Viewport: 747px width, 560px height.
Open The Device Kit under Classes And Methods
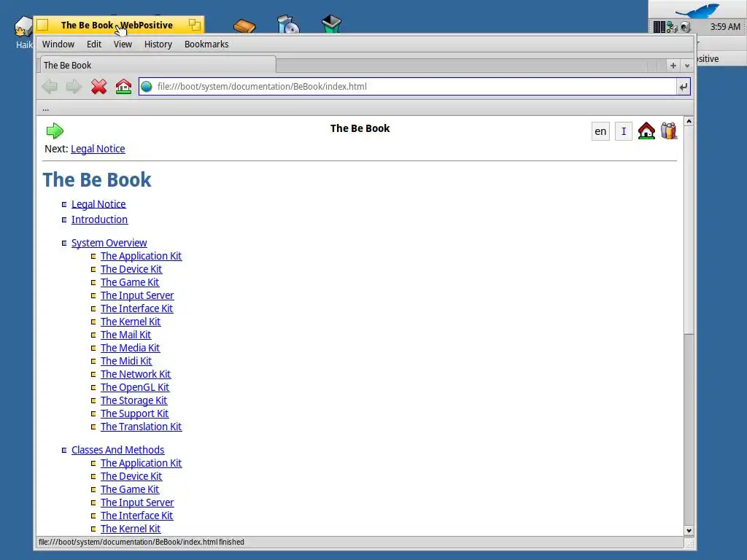tap(131, 476)
